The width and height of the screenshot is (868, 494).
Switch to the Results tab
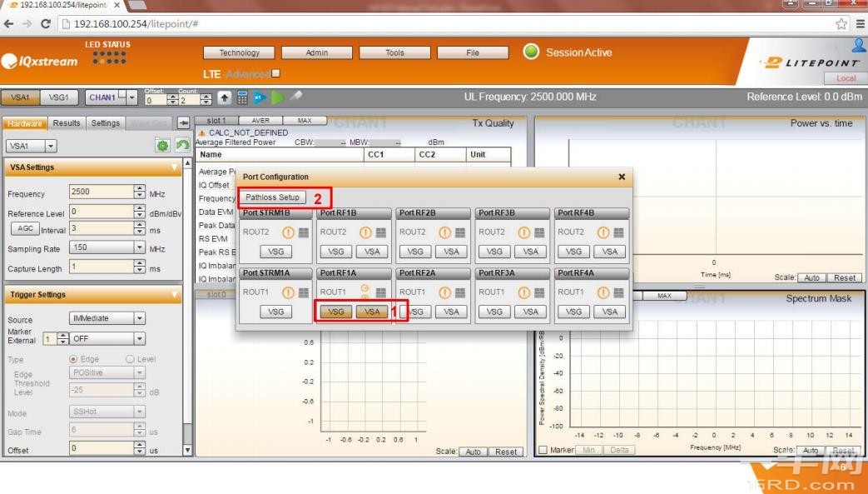coord(67,123)
